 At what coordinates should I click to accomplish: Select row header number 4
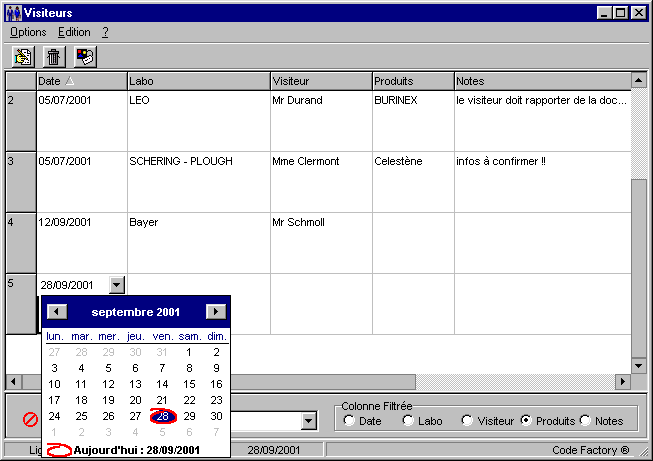click(21, 243)
